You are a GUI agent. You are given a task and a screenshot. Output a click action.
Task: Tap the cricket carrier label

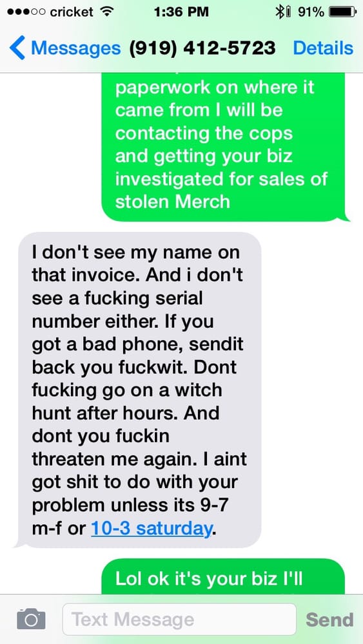coord(72,12)
